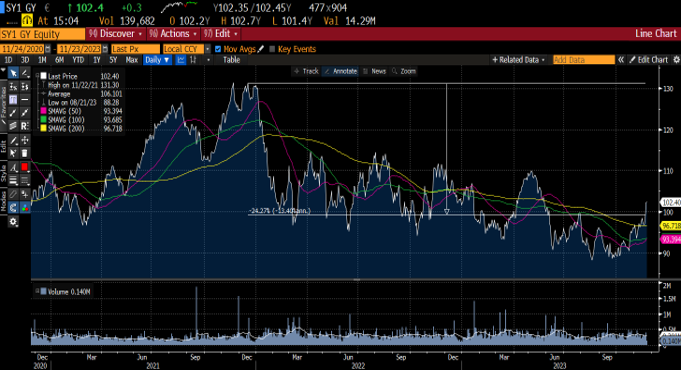Open the start date calendar picker
The image size is (681, 370).
pyautogui.click(x=48, y=49)
